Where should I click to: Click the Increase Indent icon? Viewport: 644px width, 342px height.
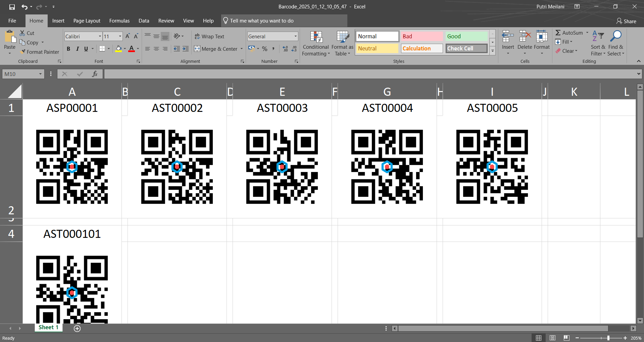click(186, 49)
